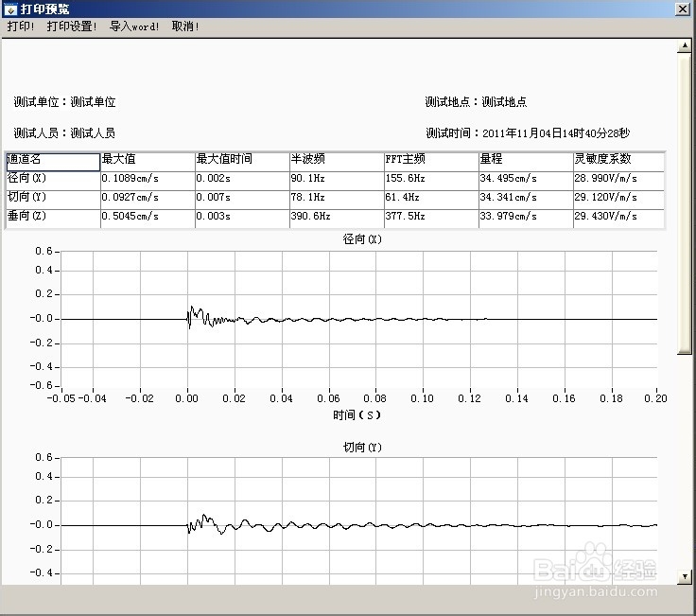
Task: Click the 0.003s max time cell
Action: click(242, 219)
